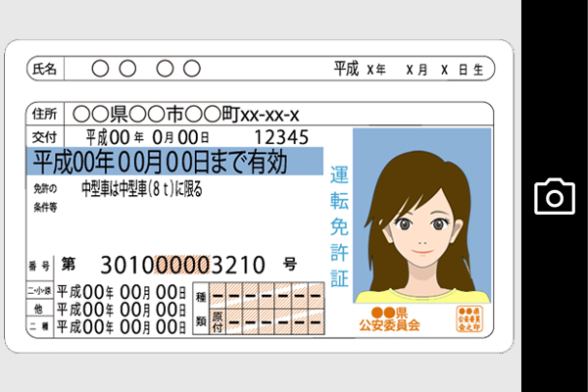The image size is (588, 392).
Task: Click the vertical 運転免許証 text
Action: coord(339,225)
